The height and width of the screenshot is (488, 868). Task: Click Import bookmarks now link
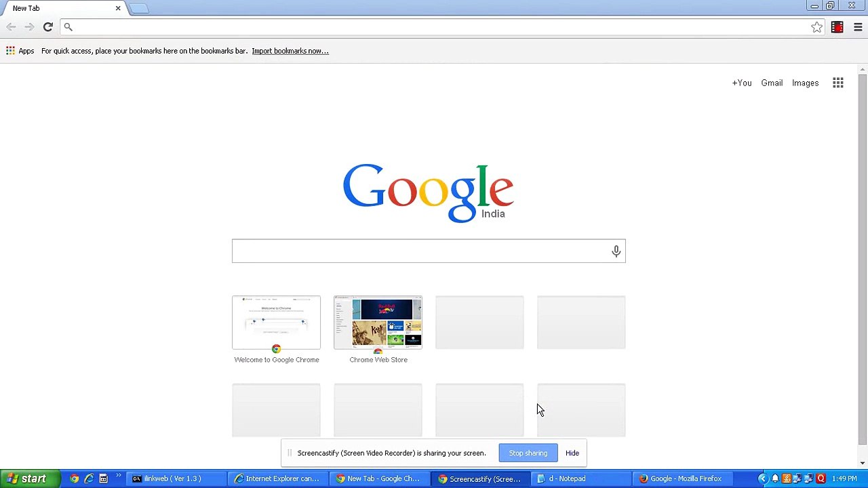coord(290,51)
